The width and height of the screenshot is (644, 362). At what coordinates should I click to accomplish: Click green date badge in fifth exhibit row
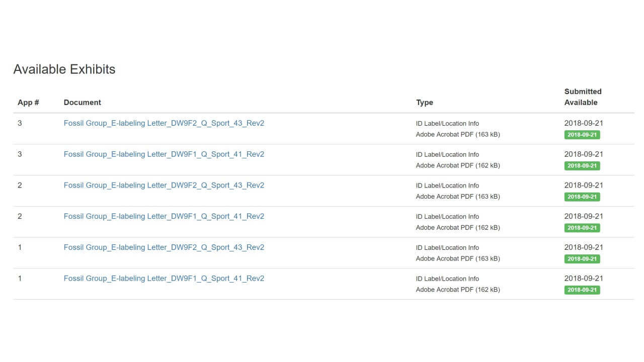pyautogui.click(x=582, y=259)
